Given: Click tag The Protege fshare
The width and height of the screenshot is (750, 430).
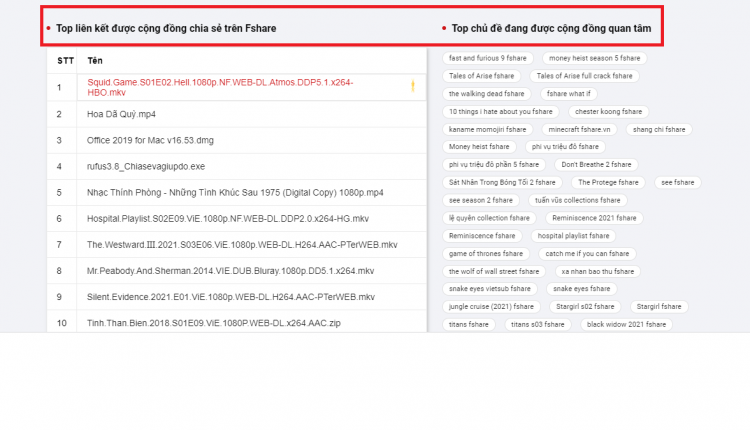Looking at the screenshot, I should (608, 183).
